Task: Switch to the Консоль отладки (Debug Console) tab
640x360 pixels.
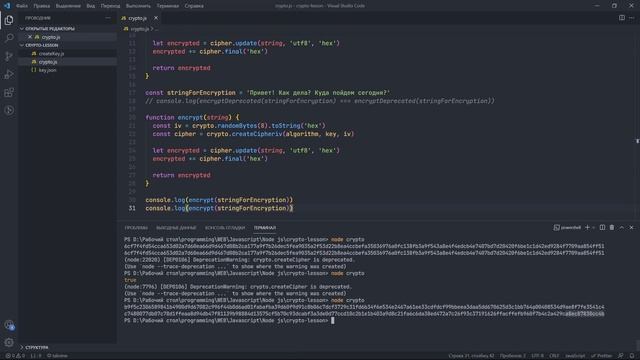Action: tap(225, 227)
